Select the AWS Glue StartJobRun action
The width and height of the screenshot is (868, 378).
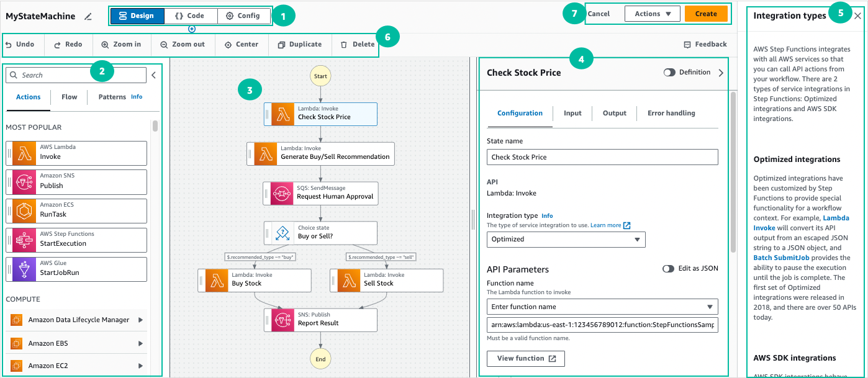(x=76, y=269)
